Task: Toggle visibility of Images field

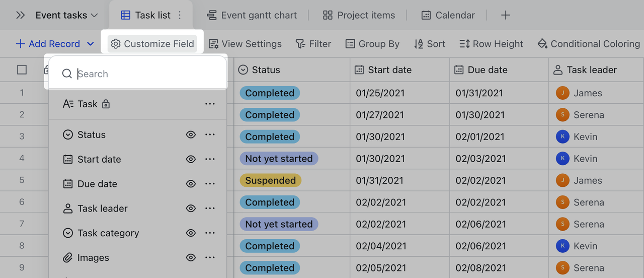Action: click(x=191, y=258)
